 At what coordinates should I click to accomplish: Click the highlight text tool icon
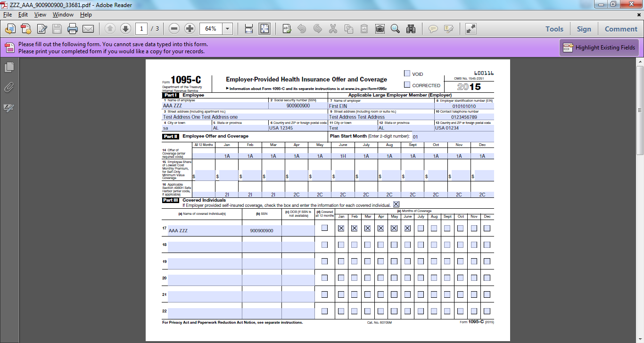tap(448, 29)
